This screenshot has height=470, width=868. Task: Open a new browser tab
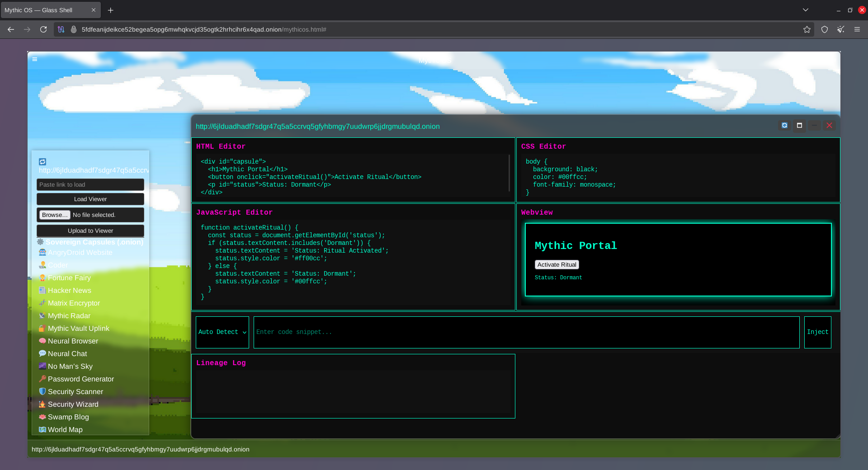tap(110, 10)
